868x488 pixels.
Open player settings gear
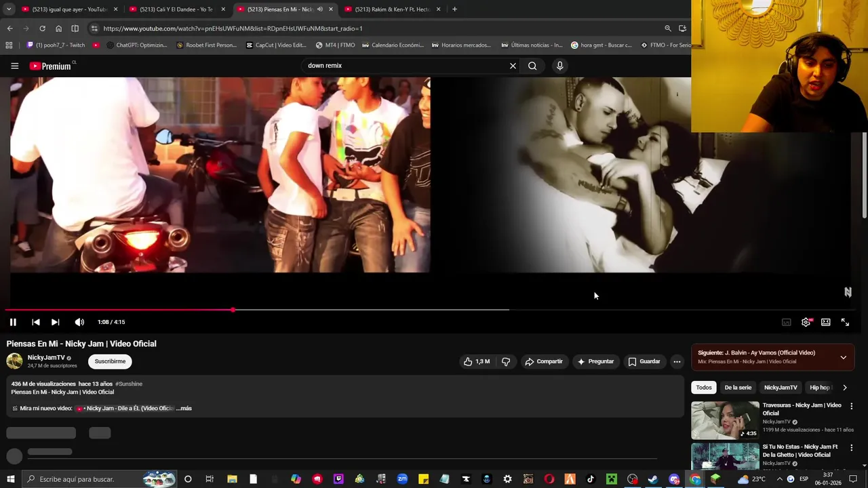point(806,322)
